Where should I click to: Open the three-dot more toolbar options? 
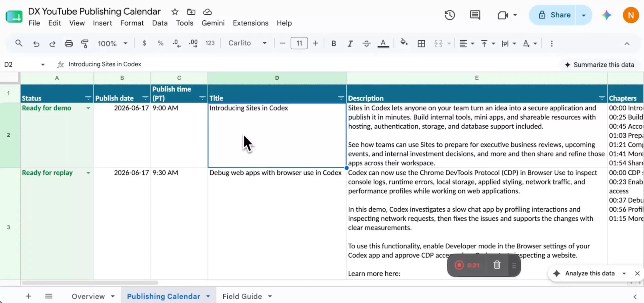(x=552, y=44)
